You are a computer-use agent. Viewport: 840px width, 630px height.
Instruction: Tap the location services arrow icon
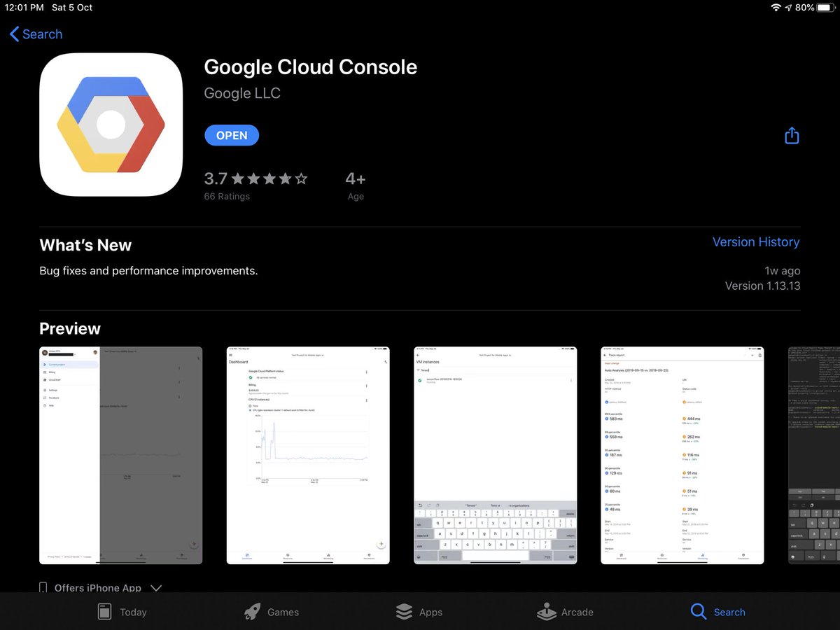(788, 8)
